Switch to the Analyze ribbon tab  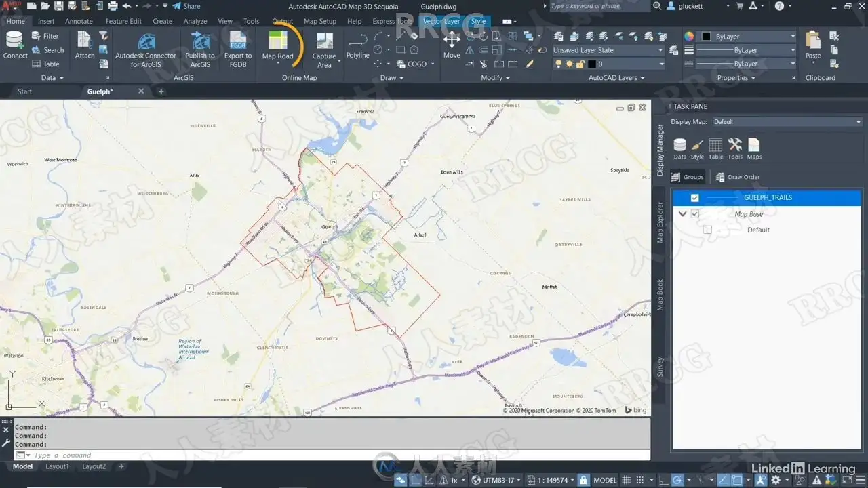click(x=195, y=21)
